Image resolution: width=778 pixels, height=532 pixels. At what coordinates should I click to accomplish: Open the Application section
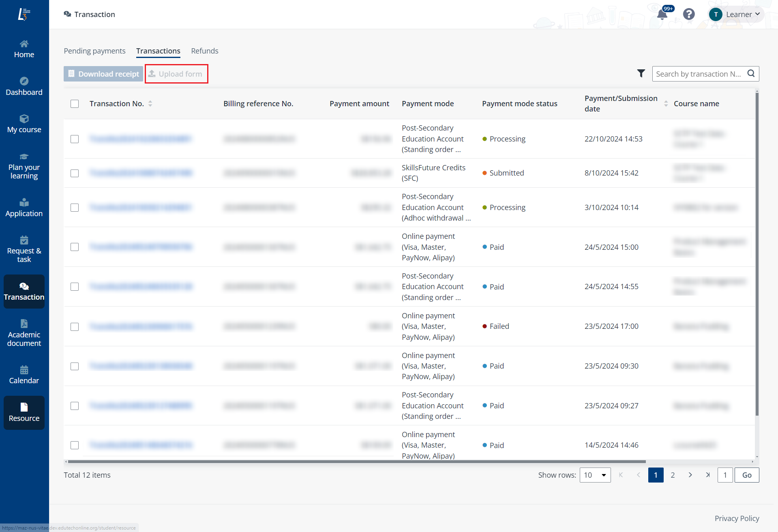coord(24,208)
